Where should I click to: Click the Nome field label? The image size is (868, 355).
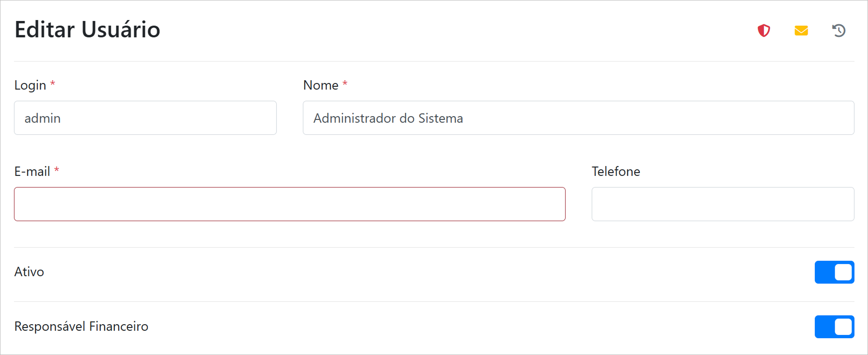tap(321, 85)
